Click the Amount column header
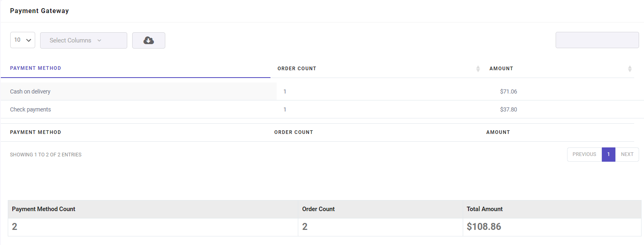This screenshot has height=245, width=644. pyautogui.click(x=501, y=69)
